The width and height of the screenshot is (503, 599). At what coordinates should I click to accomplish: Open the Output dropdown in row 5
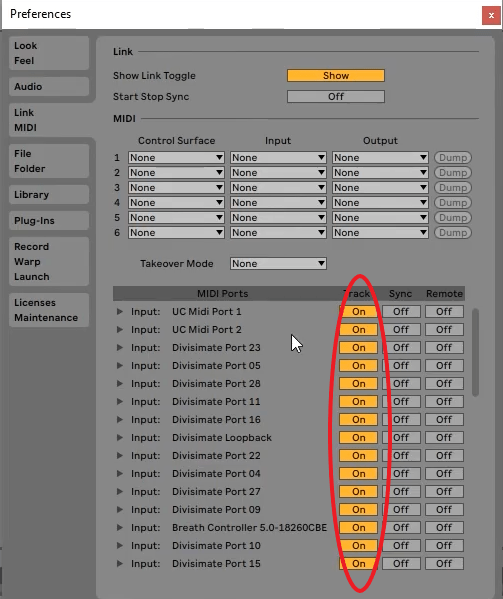[380, 218]
